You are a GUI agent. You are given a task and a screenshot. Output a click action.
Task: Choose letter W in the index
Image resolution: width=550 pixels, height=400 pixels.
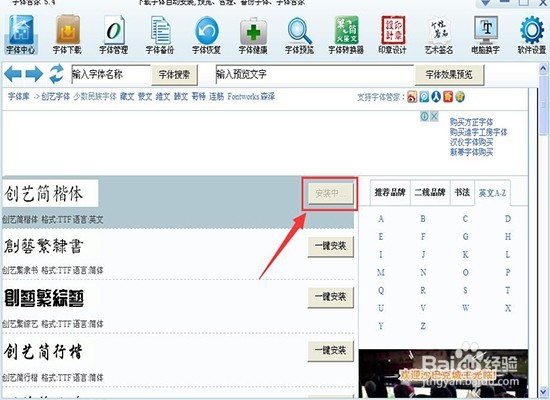tap(465, 308)
